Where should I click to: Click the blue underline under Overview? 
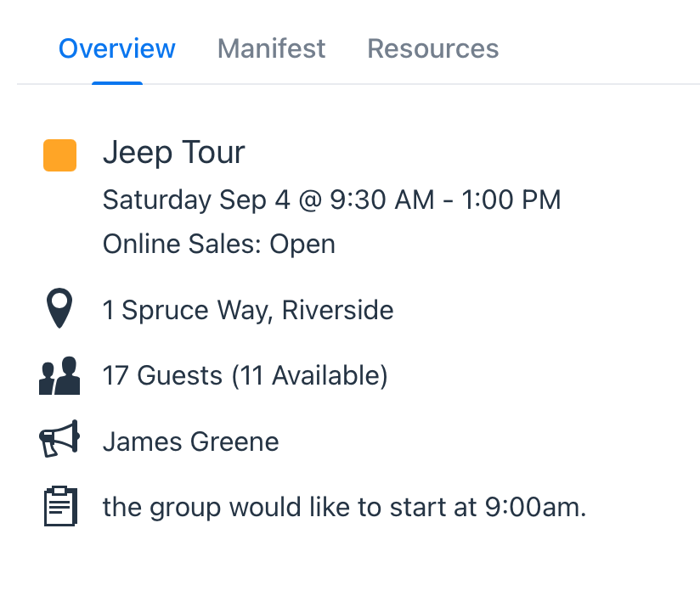pyautogui.click(x=117, y=83)
